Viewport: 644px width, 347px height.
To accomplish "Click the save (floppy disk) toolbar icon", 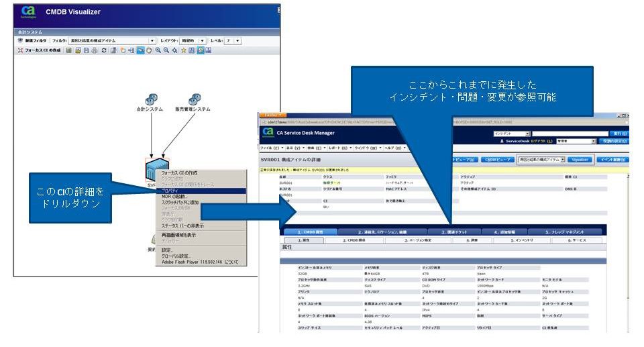I will pyautogui.click(x=87, y=50).
